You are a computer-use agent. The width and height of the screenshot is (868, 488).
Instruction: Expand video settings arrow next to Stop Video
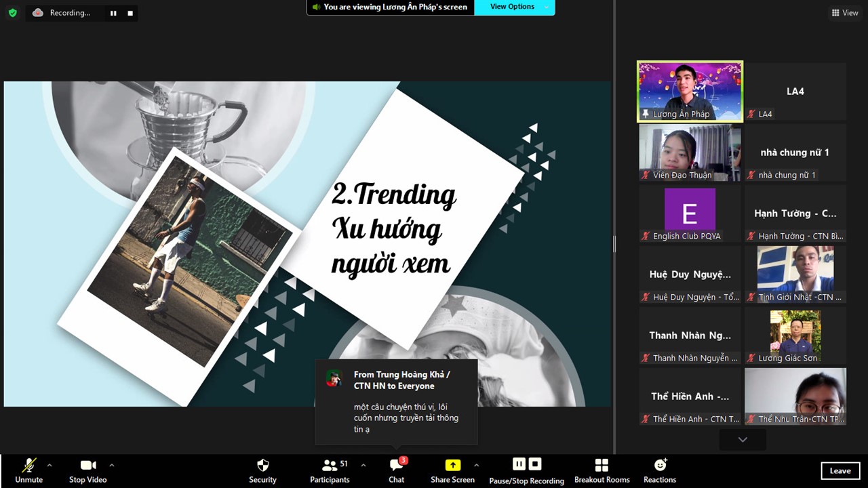pyautogui.click(x=112, y=465)
